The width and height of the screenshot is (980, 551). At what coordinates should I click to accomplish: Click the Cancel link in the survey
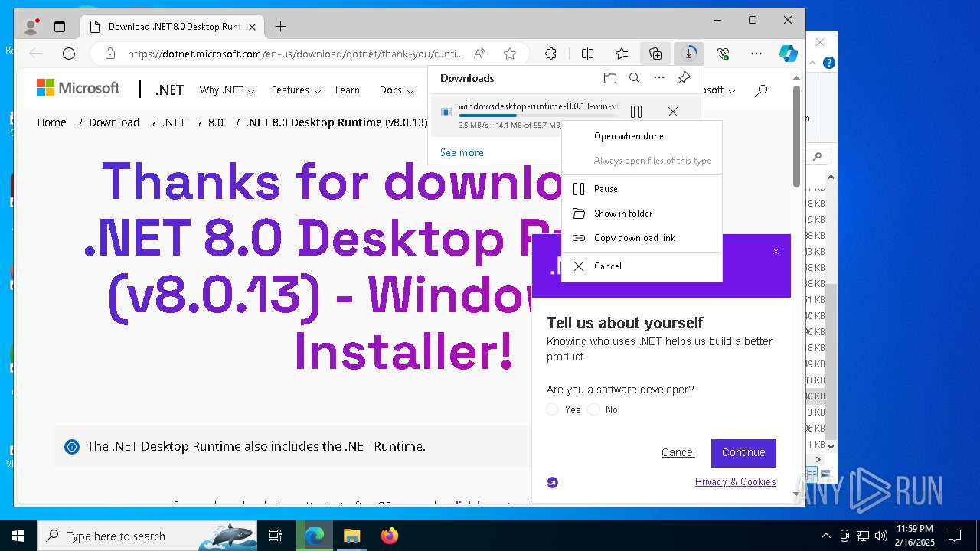point(678,452)
